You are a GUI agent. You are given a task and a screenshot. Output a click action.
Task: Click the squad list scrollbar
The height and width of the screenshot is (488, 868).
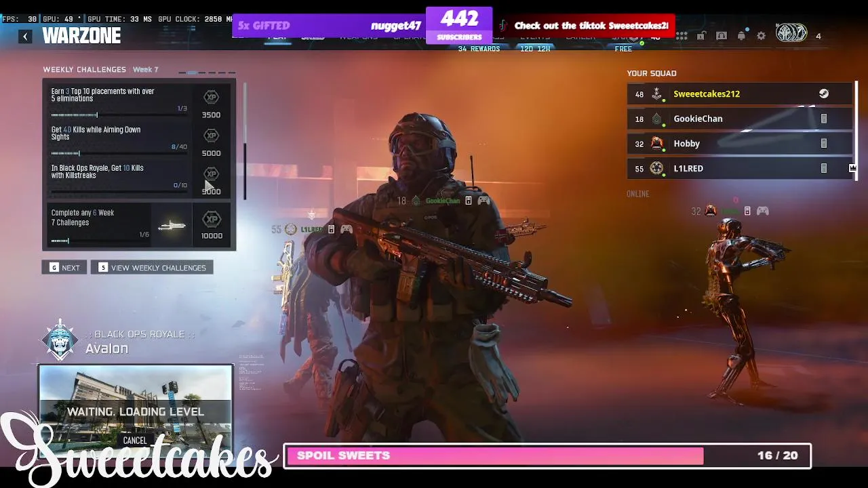(x=856, y=130)
